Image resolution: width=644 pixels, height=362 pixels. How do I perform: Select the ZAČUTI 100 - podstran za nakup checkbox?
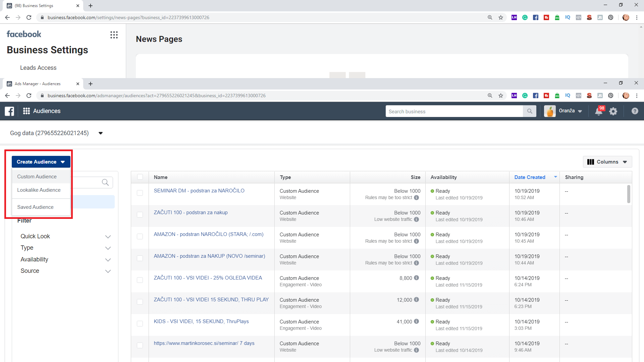click(140, 215)
